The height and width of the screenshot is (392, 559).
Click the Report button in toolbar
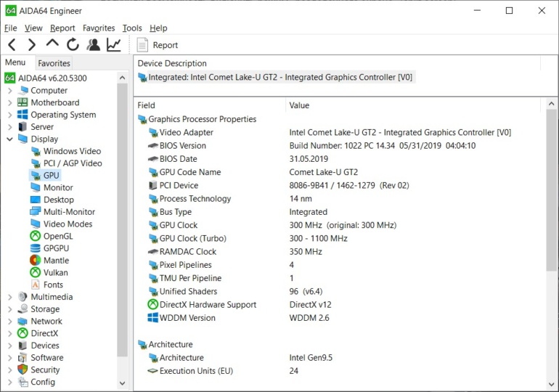(158, 45)
